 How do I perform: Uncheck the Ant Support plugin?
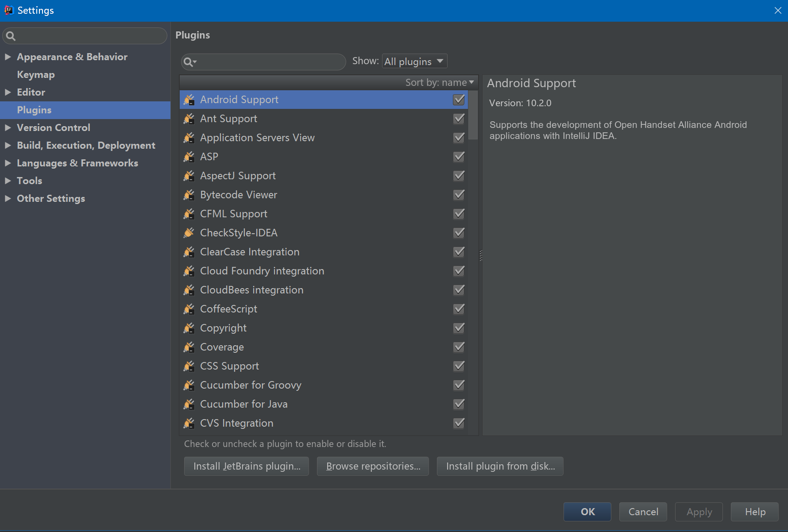pyautogui.click(x=459, y=119)
